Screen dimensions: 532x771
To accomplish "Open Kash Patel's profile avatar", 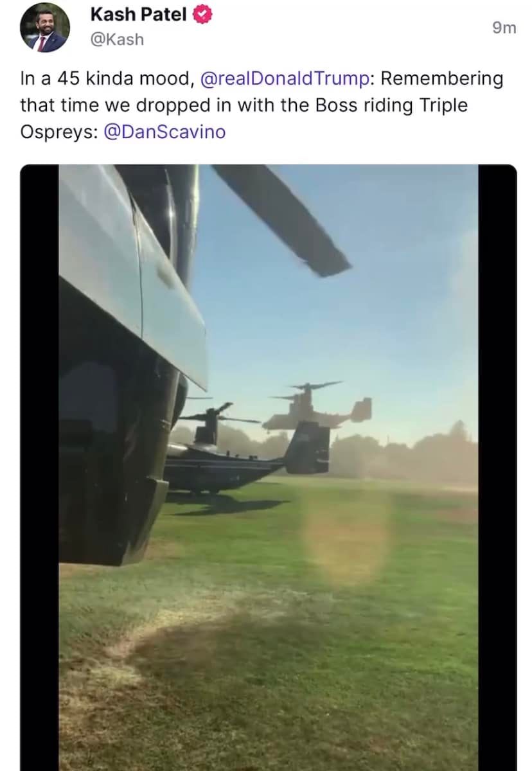I will pyautogui.click(x=44, y=27).
